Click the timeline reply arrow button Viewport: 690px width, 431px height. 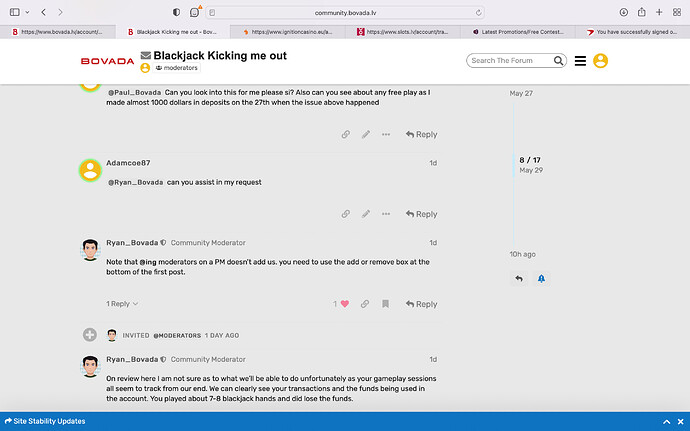(519, 279)
